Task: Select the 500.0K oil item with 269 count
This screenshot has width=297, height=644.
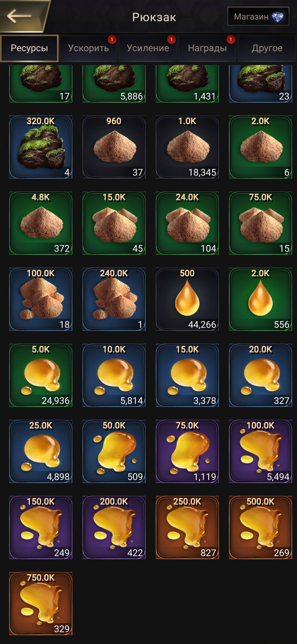Action: coord(260,528)
